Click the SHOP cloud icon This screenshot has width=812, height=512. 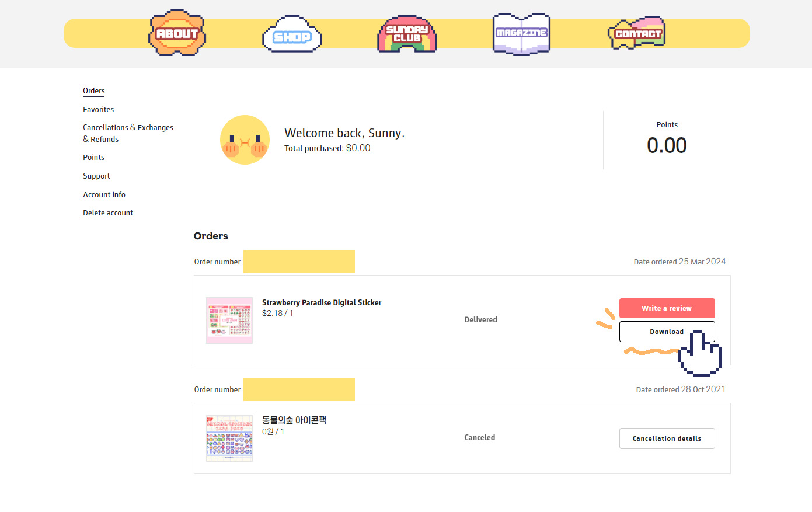(x=292, y=35)
